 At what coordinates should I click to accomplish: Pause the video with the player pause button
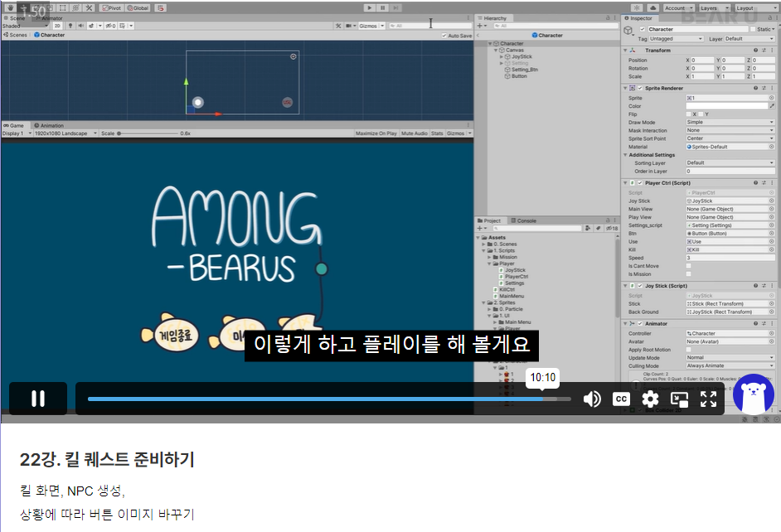(38, 399)
